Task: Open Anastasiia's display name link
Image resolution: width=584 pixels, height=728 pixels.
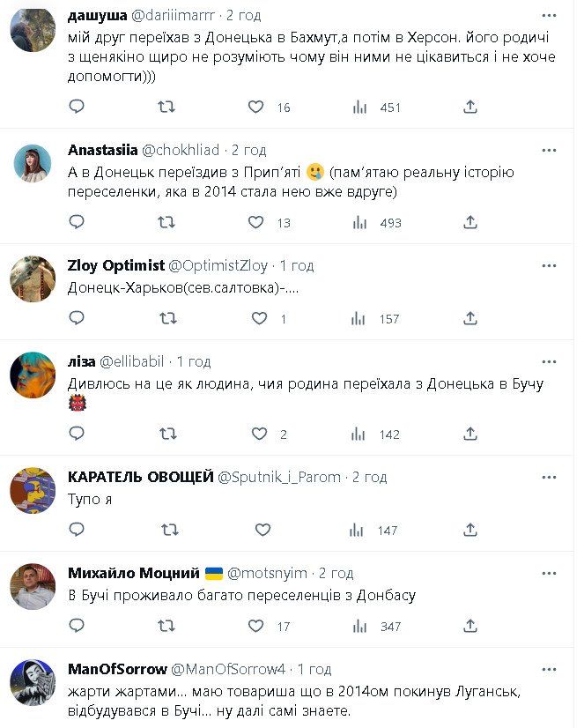Action: pos(101,150)
